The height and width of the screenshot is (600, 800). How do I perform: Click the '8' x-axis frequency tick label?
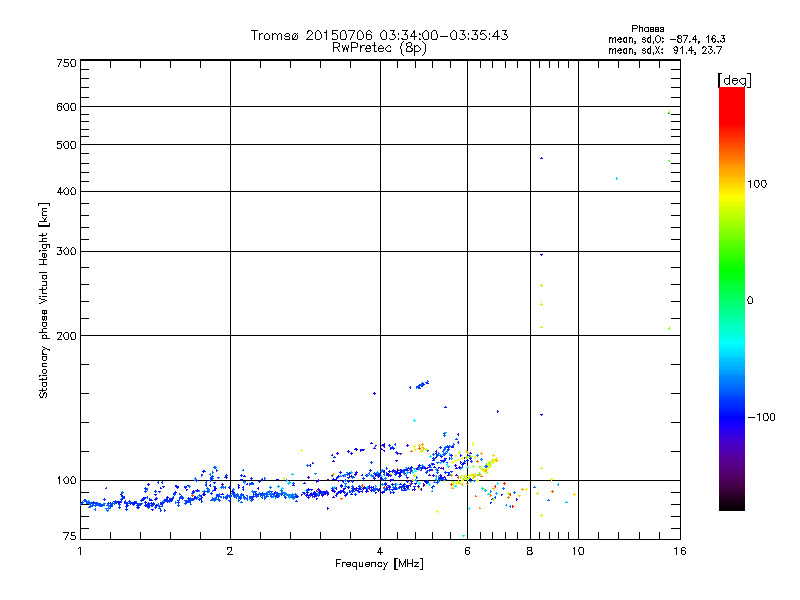point(530,551)
